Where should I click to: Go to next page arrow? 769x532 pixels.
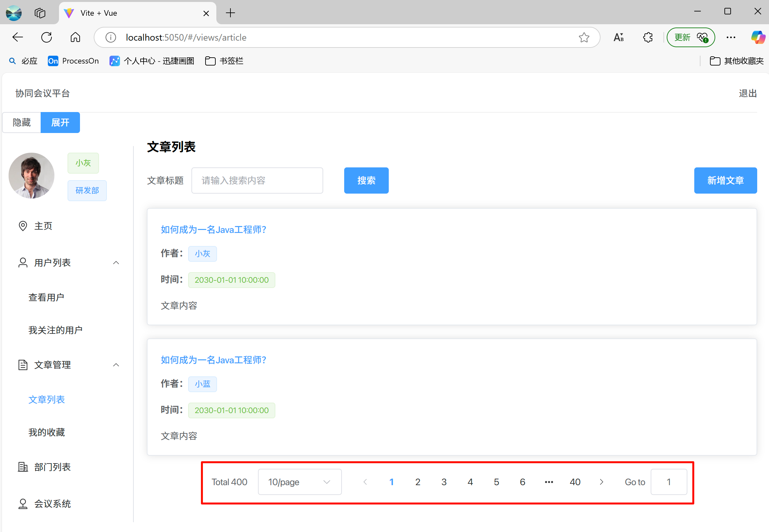601,482
